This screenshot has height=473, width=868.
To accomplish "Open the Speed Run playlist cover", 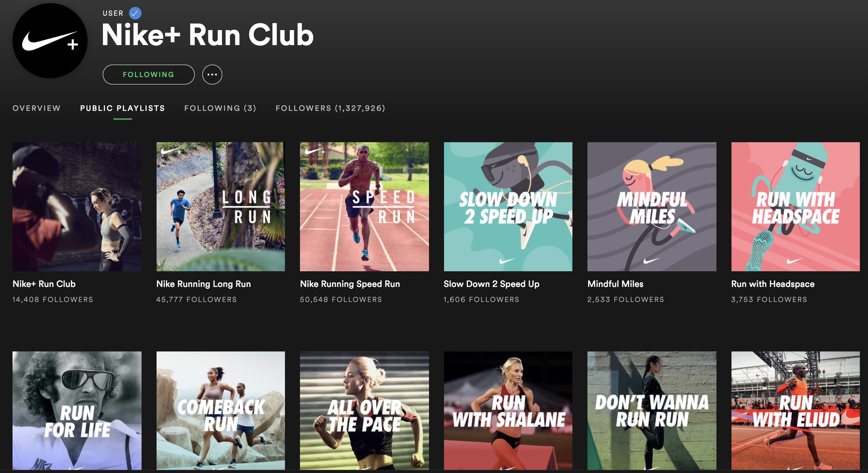I will coord(364,207).
